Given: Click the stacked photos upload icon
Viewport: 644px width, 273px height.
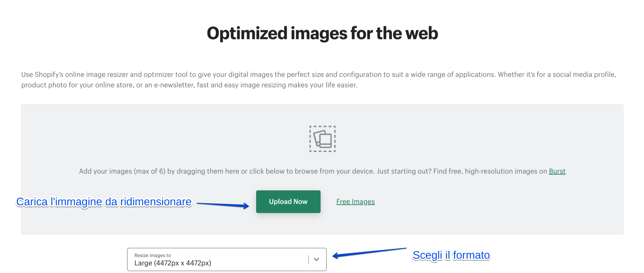Looking at the screenshot, I should [322, 139].
